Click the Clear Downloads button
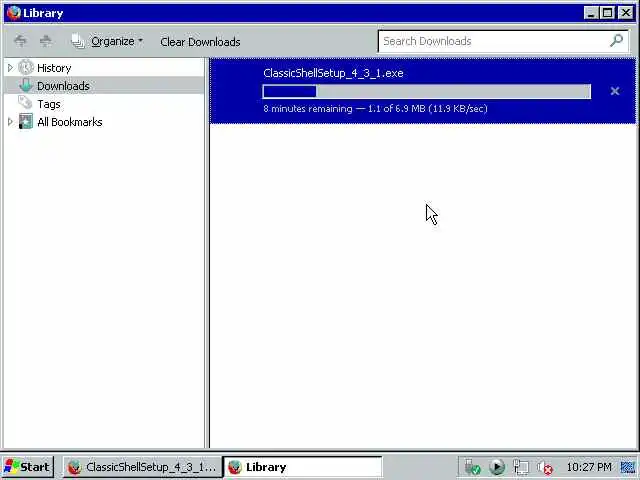Image resolution: width=640 pixels, height=480 pixels. click(x=200, y=42)
